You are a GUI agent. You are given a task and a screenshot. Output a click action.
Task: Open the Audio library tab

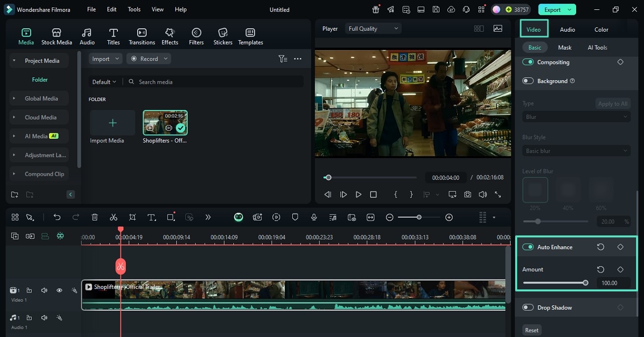[x=87, y=36]
